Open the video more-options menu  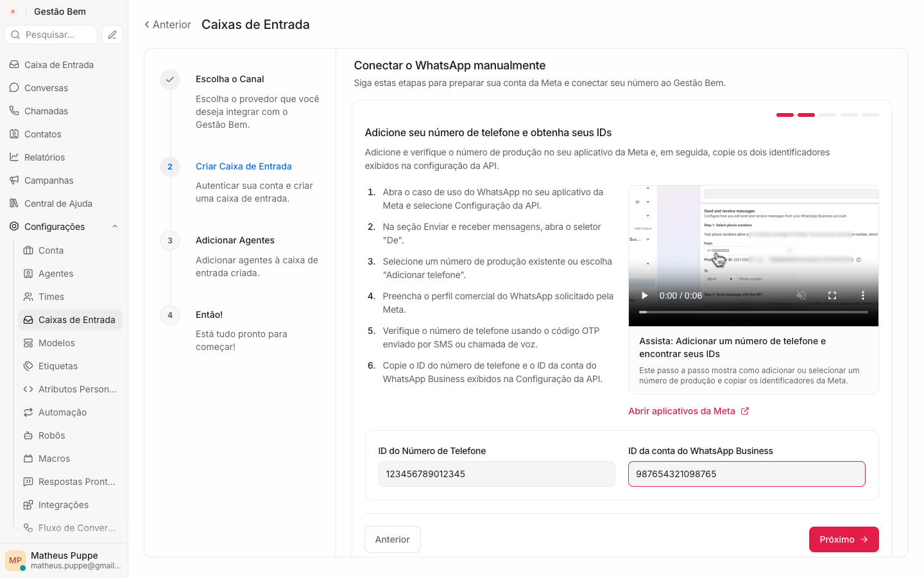point(863,295)
